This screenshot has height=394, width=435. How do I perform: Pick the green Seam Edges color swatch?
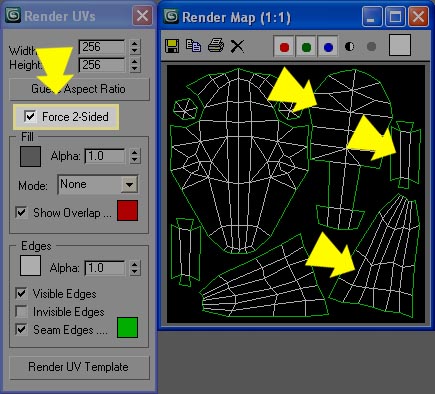pos(127,327)
